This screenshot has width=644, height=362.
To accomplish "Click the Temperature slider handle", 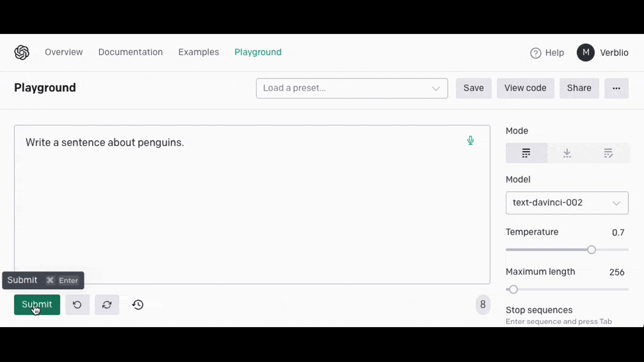I will pyautogui.click(x=591, y=250).
